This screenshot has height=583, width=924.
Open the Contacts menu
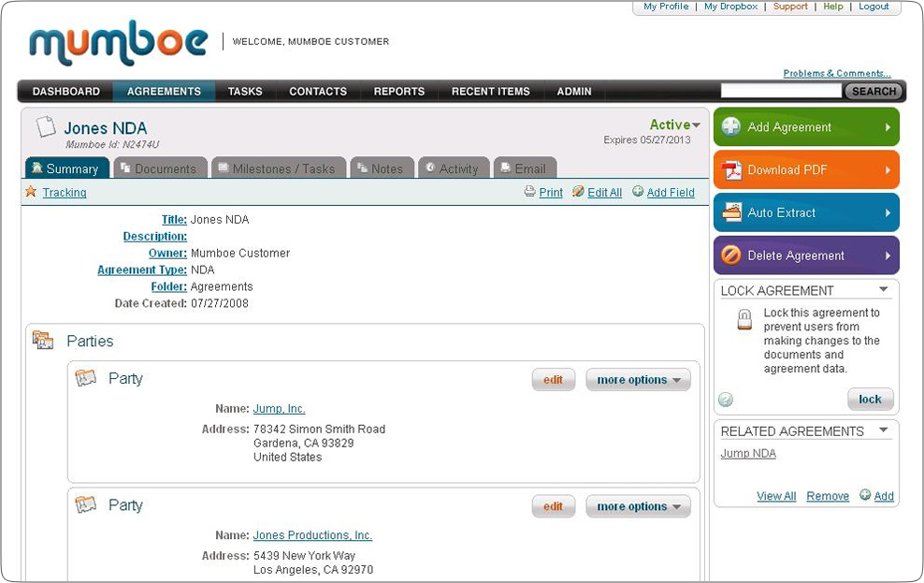[318, 92]
